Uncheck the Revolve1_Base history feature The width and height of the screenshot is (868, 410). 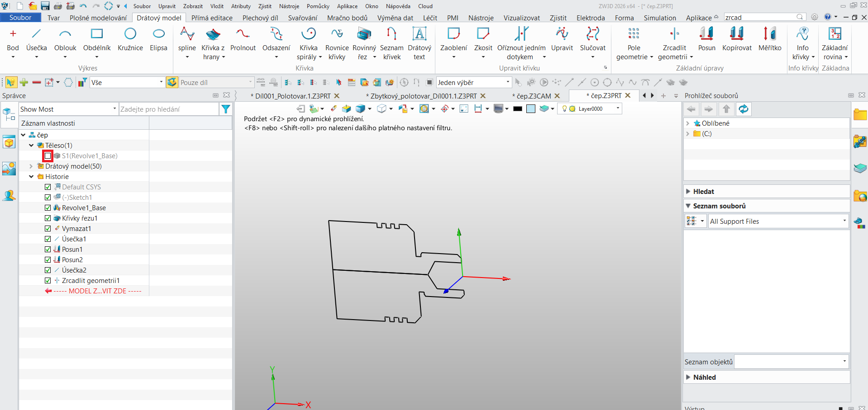(48, 208)
